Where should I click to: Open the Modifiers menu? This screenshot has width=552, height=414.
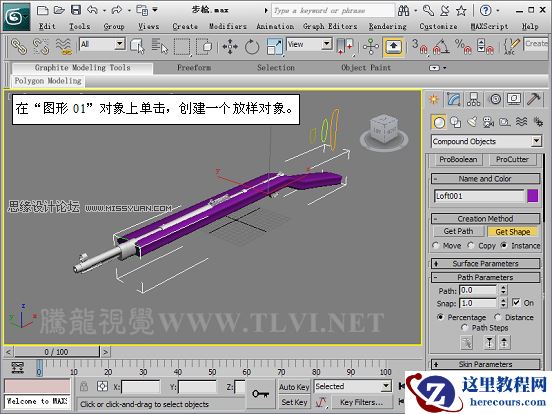(x=228, y=26)
